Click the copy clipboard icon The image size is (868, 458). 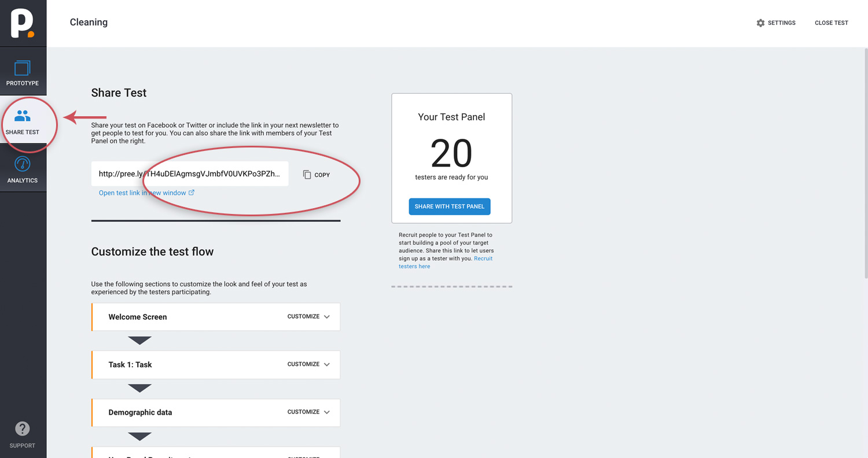pyautogui.click(x=307, y=174)
